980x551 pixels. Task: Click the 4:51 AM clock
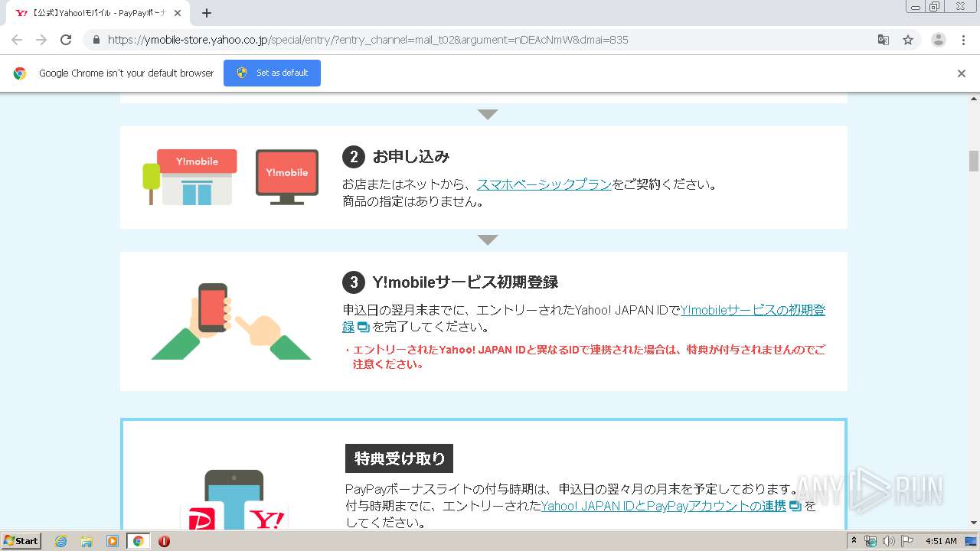(941, 541)
